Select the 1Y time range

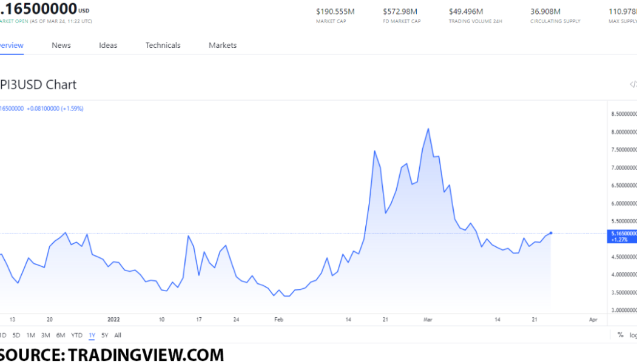click(92, 335)
